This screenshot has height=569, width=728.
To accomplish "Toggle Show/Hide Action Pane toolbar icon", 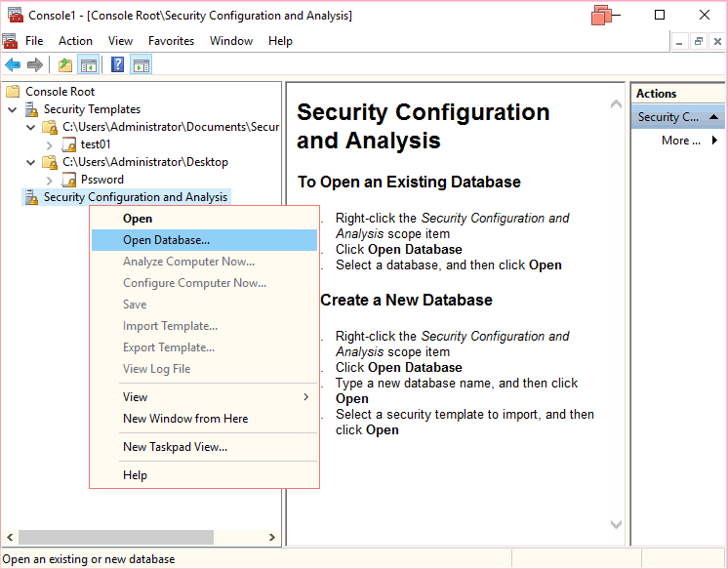I will [142, 65].
